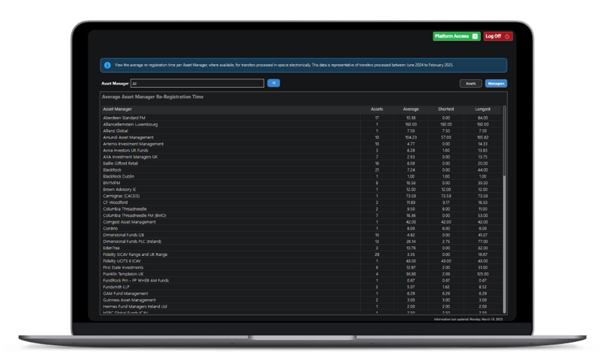
Task: Select the Dimensional Funds PLC (Ireland) row
Action: coord(302,242)
